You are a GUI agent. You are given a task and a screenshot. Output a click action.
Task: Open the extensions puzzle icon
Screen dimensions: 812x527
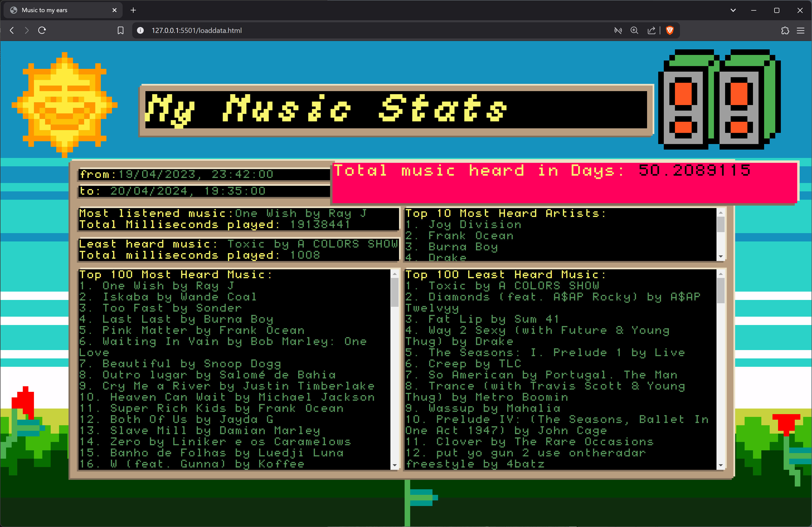785,30
